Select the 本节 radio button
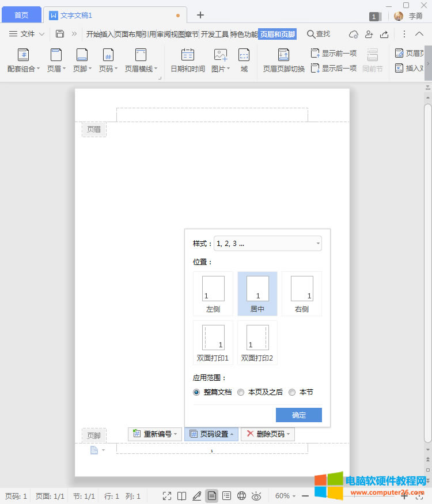 tap(292, 392)
